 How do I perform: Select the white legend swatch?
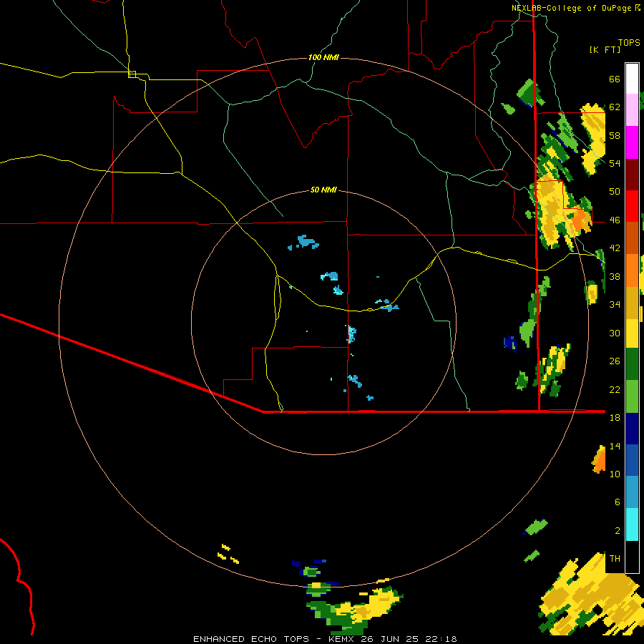click(632, 79)
